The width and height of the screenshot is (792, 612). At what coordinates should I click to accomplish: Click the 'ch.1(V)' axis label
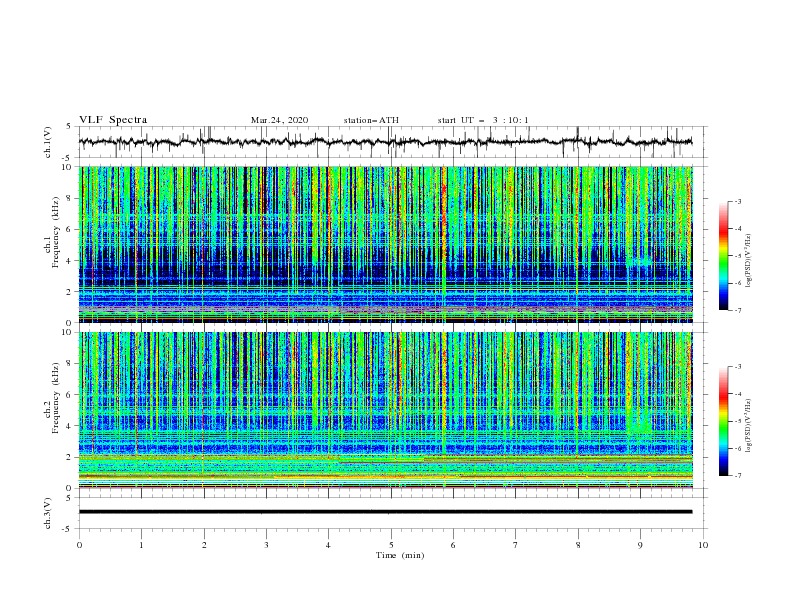pyautogui.click(x=48, y=142)
